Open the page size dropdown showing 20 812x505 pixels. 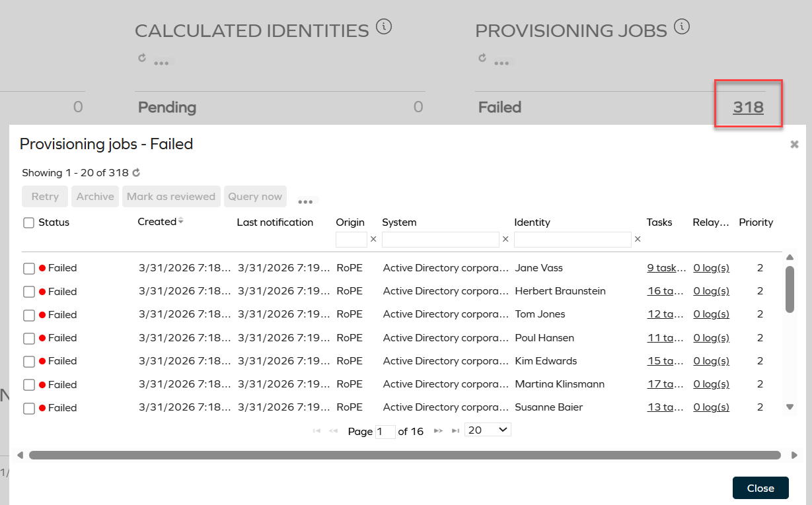coord(487,429)
